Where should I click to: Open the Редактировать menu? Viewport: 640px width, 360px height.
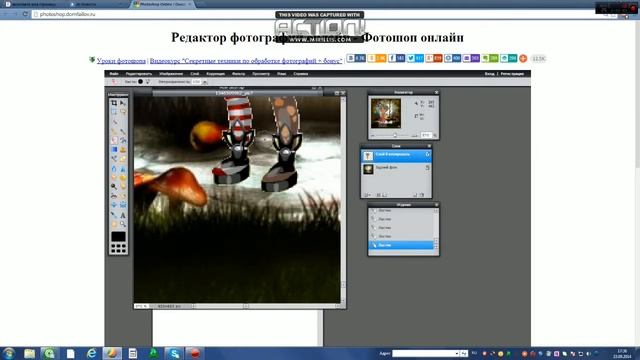tap(139, 74)
